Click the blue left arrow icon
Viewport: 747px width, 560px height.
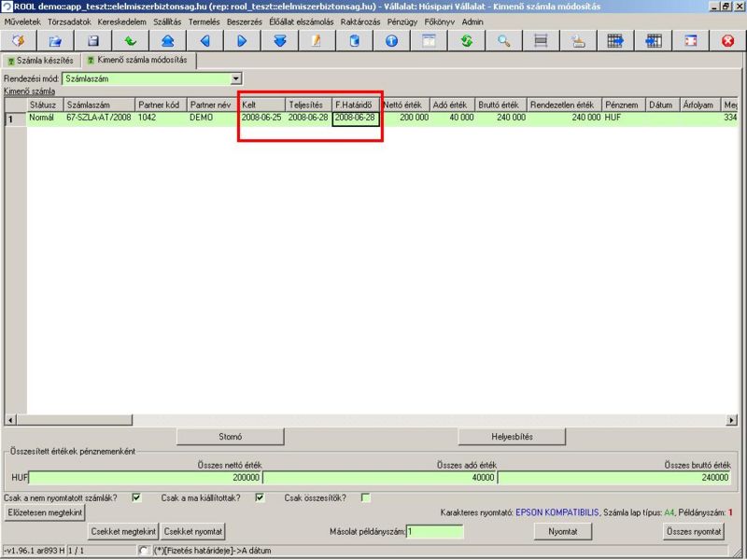204,41
